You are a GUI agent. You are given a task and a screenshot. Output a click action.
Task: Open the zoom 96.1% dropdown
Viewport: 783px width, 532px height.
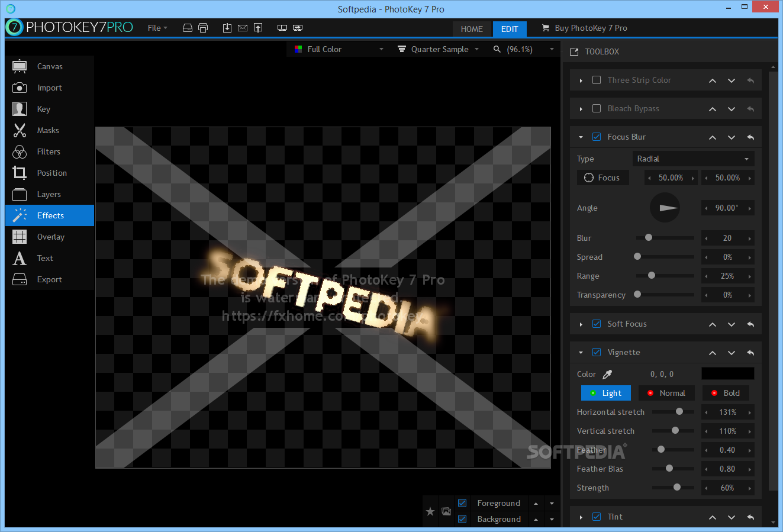523,49
